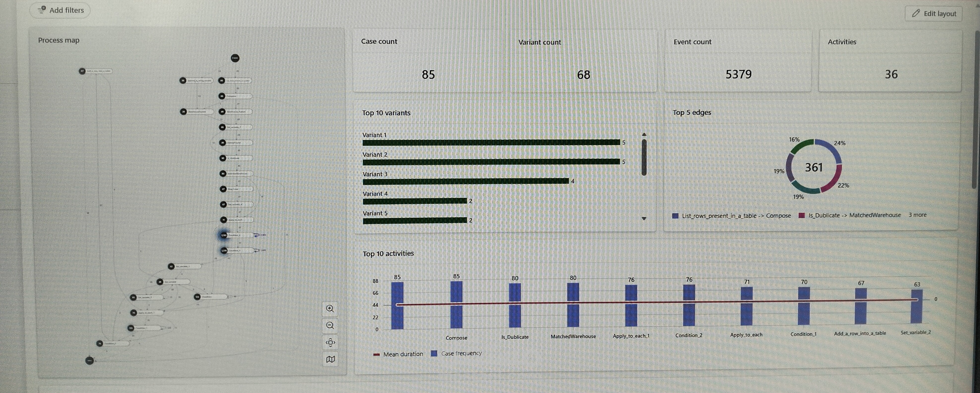Select the Is_Dublicate bar in Top 10 activities

515,305
